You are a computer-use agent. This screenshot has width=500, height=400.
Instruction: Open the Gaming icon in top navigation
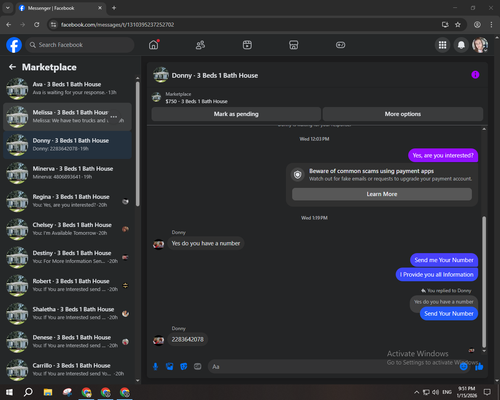click(340, 45)
